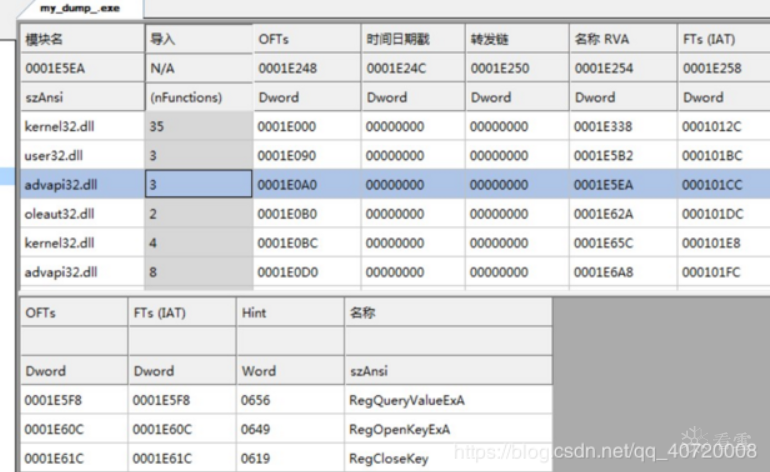
Task: Click the OFTs value 0001E0D0
Action: 287,272
